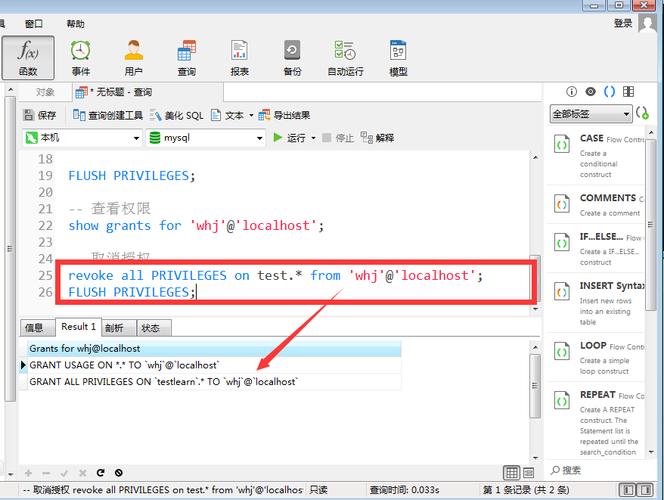Switch to form view icon
Image resolution: width=664 pixels, height=500 pixels.
[x=528, y=472]
